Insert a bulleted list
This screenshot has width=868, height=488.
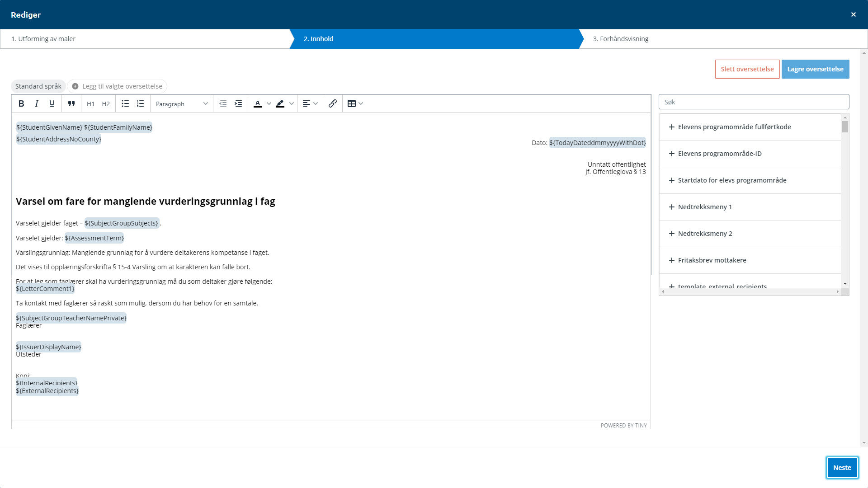pos(125,103)
